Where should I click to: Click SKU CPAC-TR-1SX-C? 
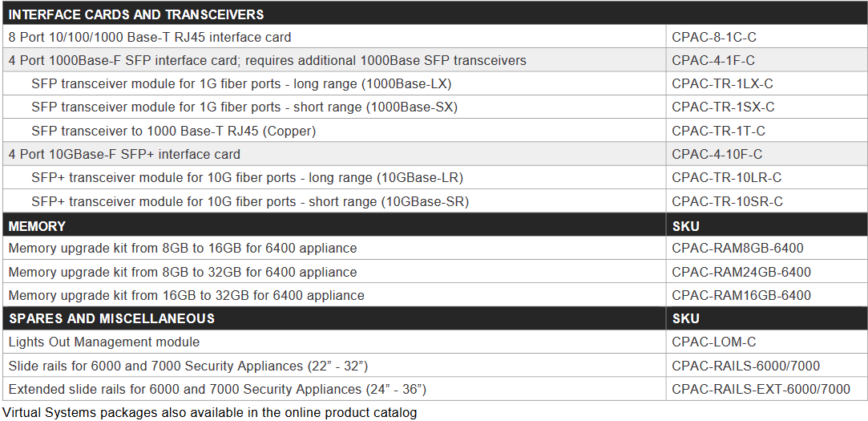(723, 107)
